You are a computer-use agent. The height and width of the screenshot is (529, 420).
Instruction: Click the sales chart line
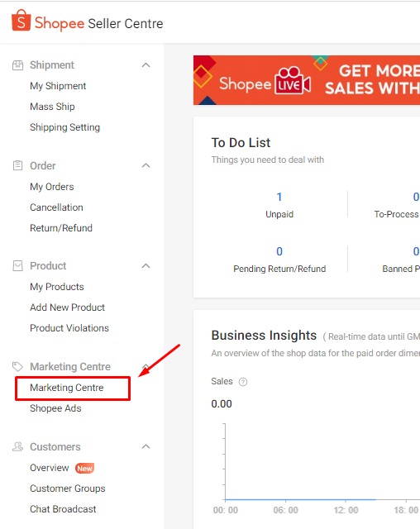tap(300, 499)
